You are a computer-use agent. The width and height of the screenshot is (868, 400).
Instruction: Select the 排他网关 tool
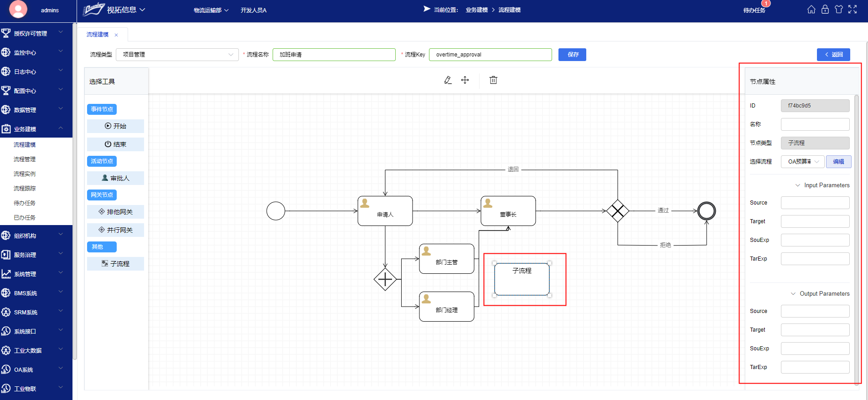[x=115, y=212]
